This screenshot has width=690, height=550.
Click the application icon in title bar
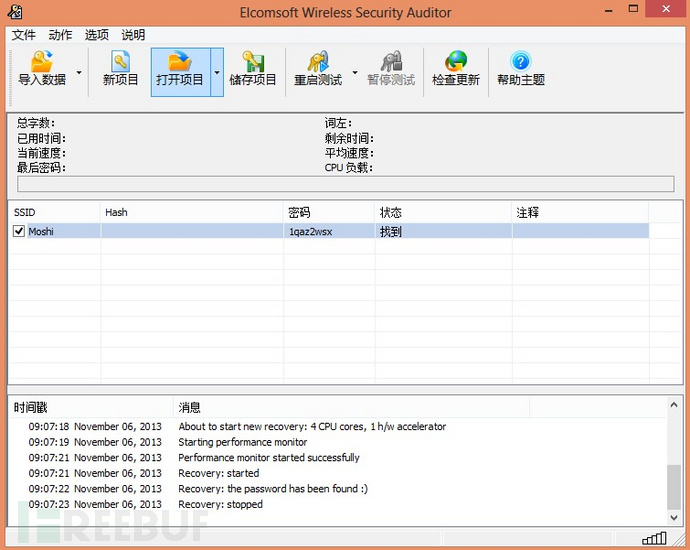coord(15,11)
